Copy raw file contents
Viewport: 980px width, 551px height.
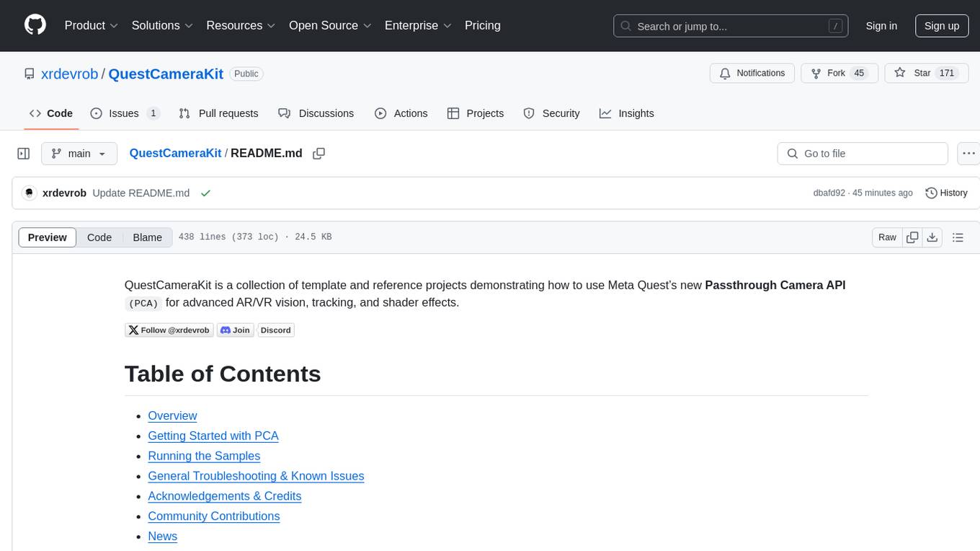click(x=912, y=237)
